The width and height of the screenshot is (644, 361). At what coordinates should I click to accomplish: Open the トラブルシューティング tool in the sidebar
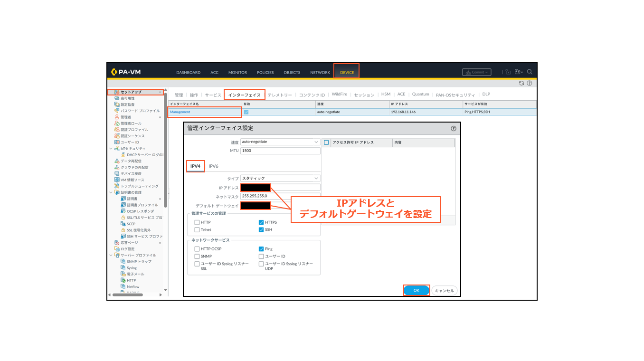(x=138, y=186)
